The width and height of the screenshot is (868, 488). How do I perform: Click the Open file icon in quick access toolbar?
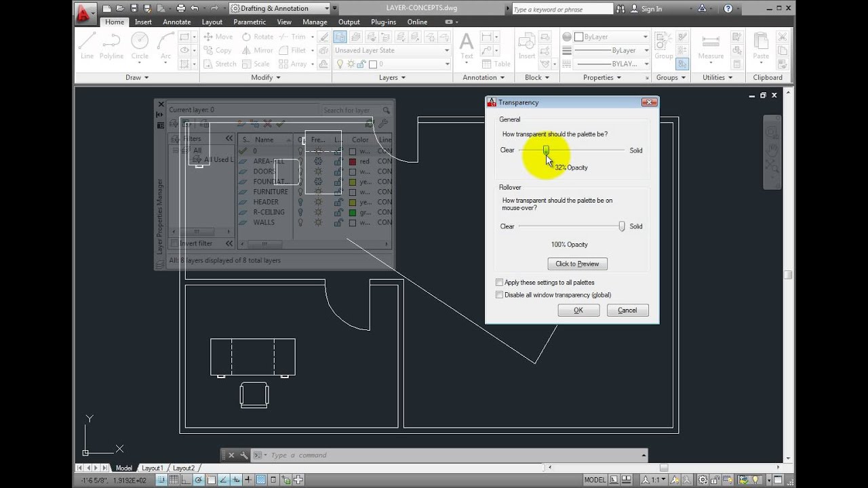click(x=121, y=8)
